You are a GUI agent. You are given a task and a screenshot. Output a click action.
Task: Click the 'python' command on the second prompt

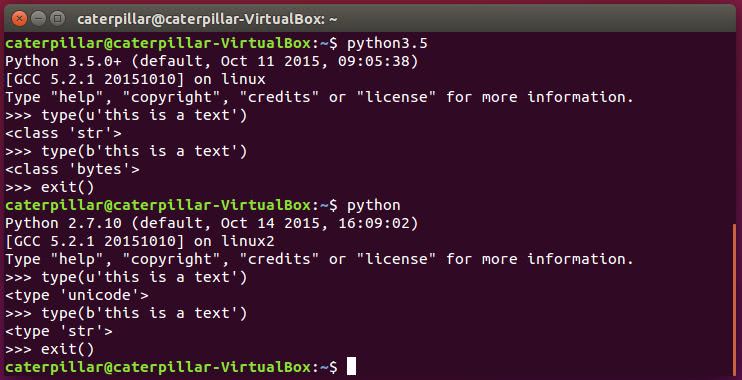click(x=374, y=206)
